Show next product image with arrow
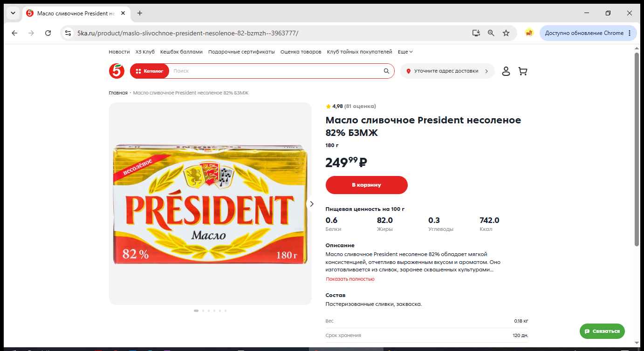644x351 pixels. 312,204
